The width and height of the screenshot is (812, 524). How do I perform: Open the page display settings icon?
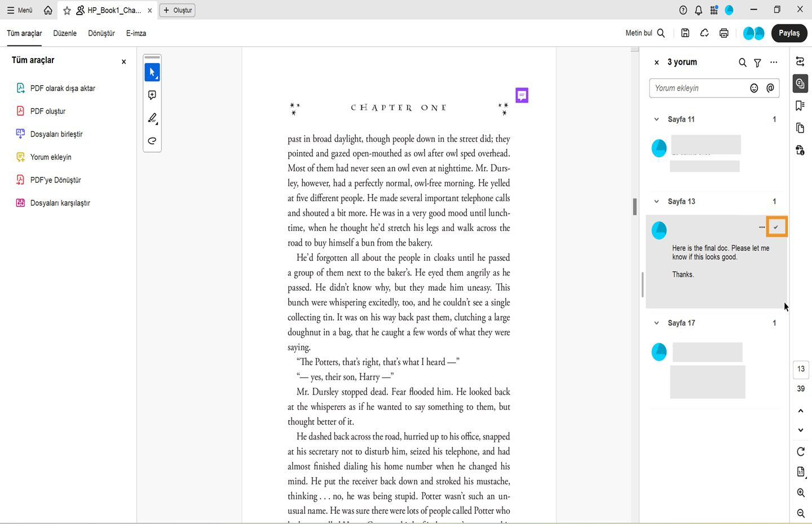pyautogui.click(x=801, y=472)
